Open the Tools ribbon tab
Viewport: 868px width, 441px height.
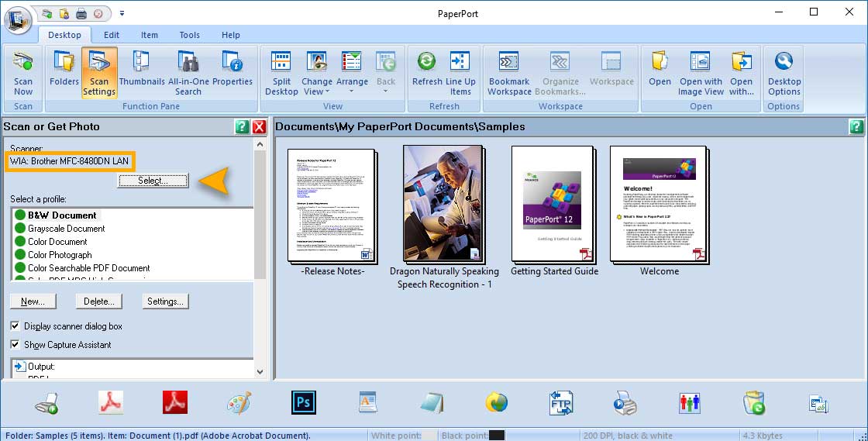(x=189, y=35)
